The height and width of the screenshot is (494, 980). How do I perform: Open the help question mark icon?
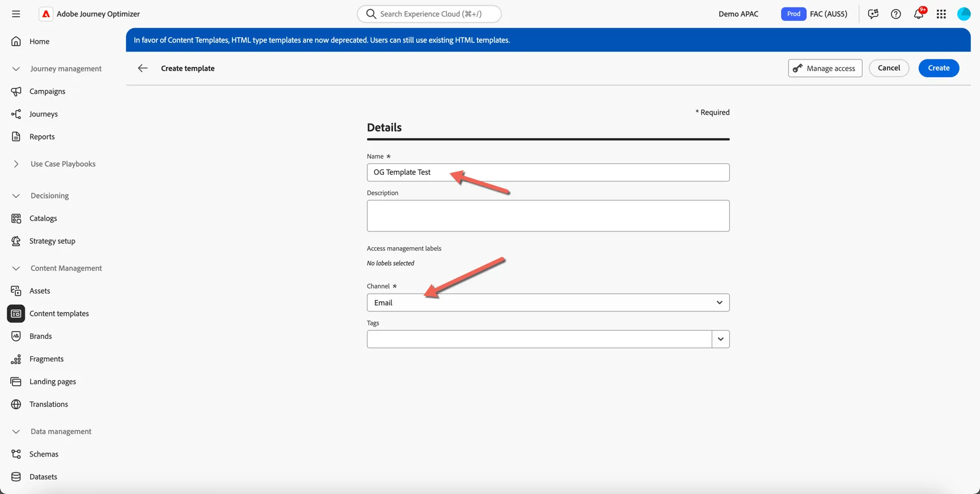click(x=896, y=14)
